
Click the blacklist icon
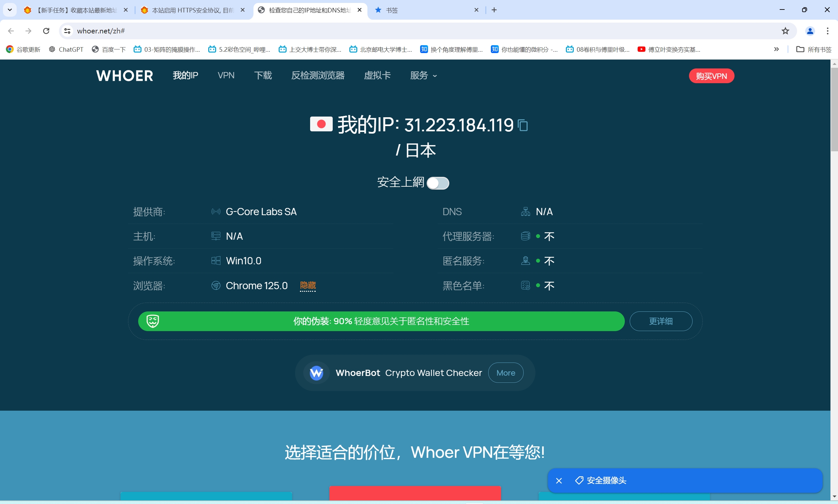pyautogui.click(x=525, y=285)
